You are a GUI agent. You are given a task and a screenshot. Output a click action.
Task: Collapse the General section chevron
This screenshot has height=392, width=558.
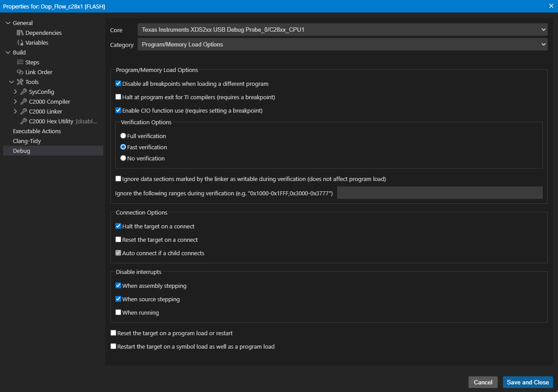click(8, 23)
